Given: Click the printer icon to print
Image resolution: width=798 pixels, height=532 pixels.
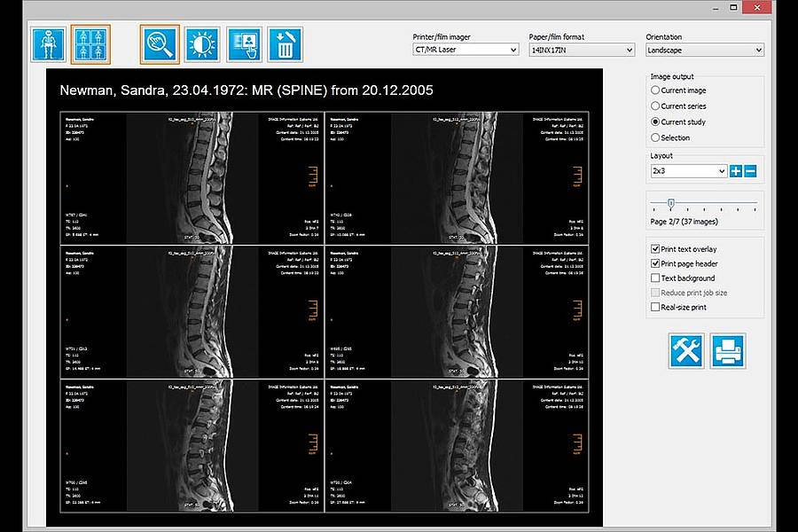Looking at the screenshot, I should (x=728, y=350).
